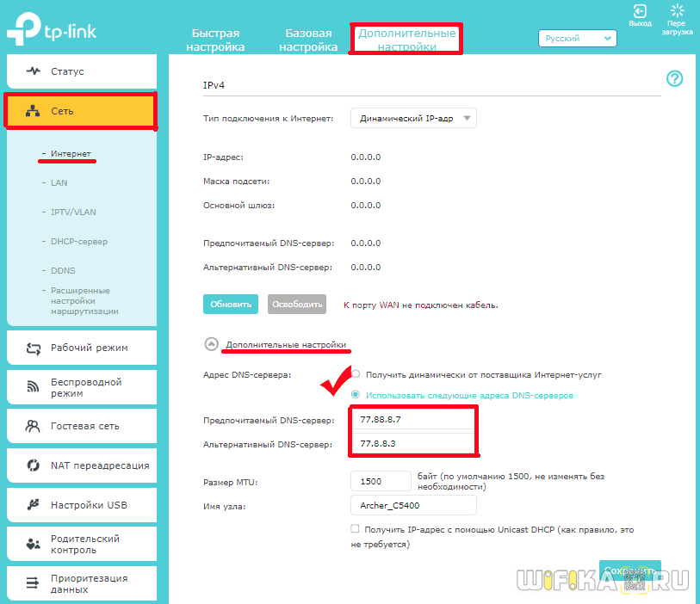Click the Дополнительные настройки underlined link
The image size is (700, 604).
coord(286,344)
